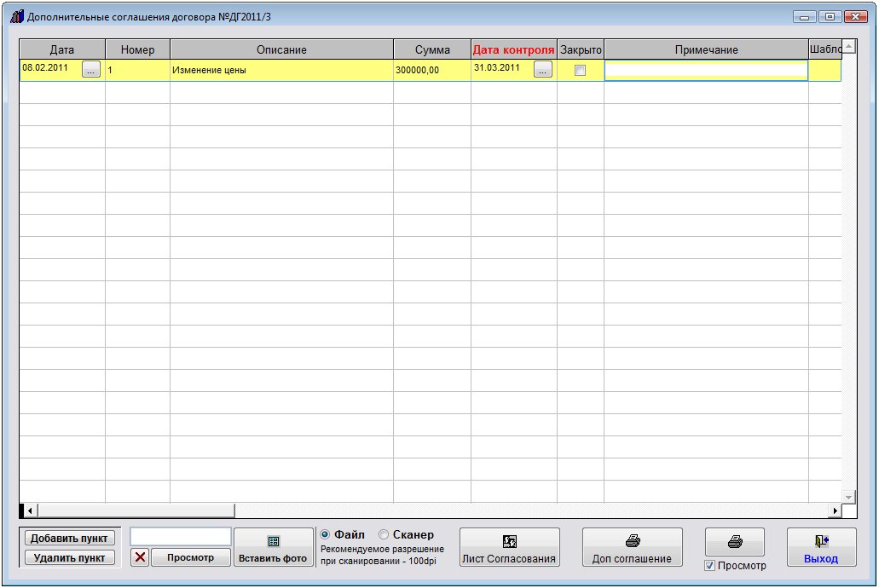879x588 pixels.
Task: Click the Номер cell containing '1'
Action: click(137, 70)
